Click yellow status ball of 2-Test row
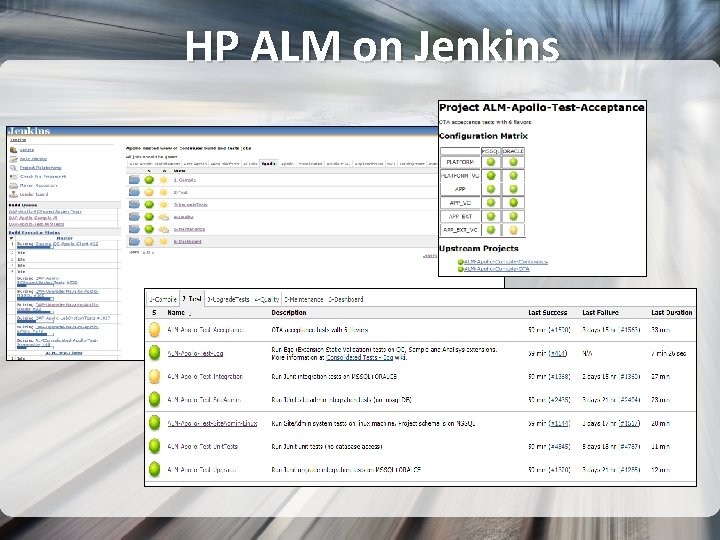The height and width of the screenshot is (540, 720). click(149, 192)
